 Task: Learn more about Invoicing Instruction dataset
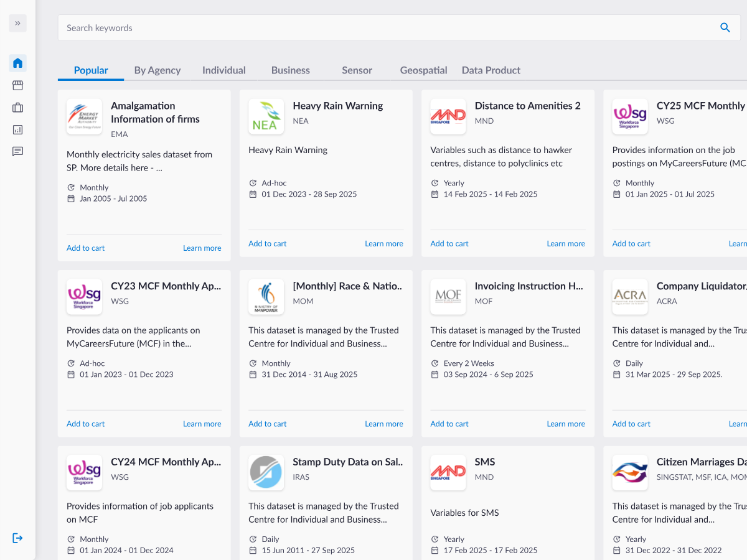click(x=566, y=424)
